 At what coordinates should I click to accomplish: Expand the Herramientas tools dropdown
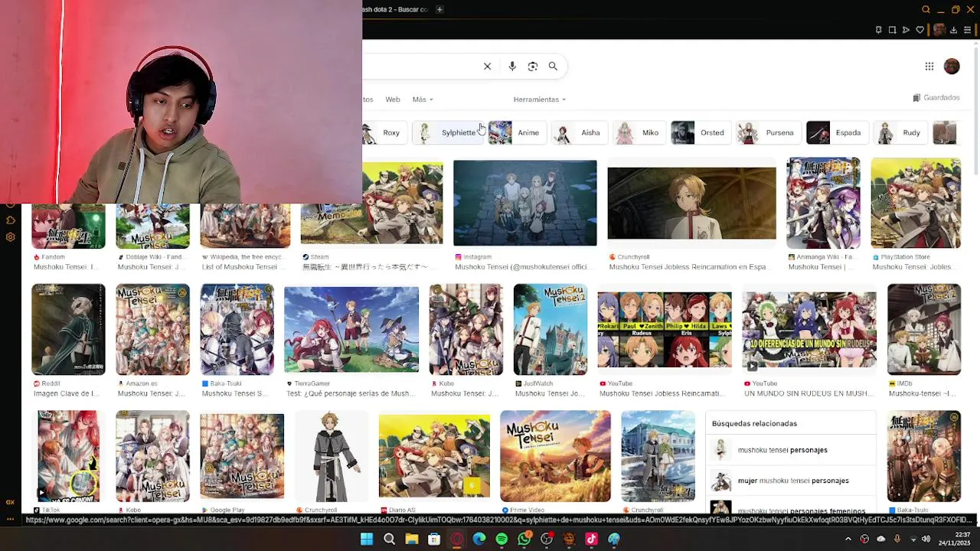coord(540,99)
